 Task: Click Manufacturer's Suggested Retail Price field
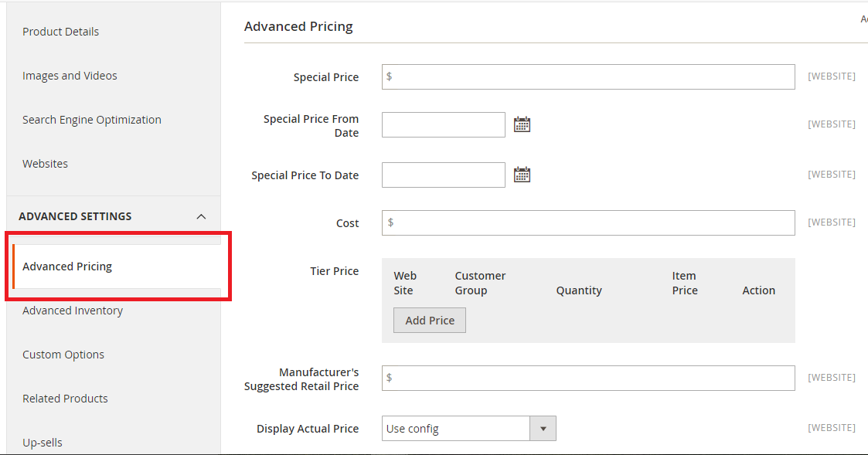click(587, 378)
